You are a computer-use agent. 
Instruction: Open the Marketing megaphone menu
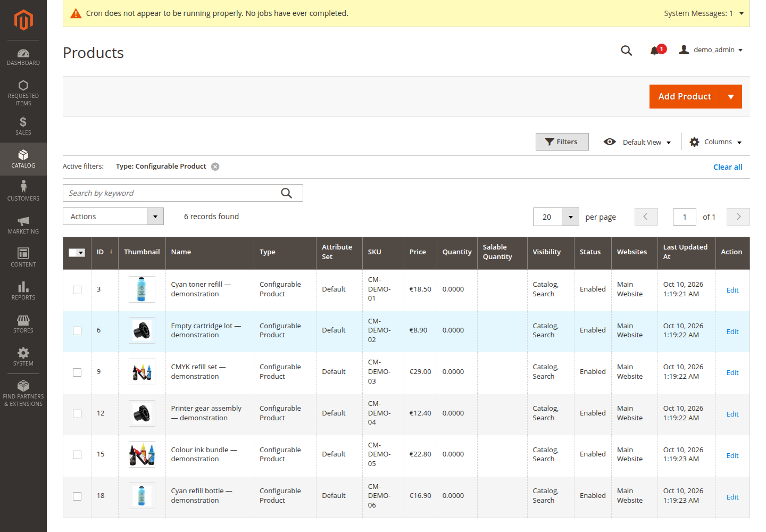click(x=23, y=225)
